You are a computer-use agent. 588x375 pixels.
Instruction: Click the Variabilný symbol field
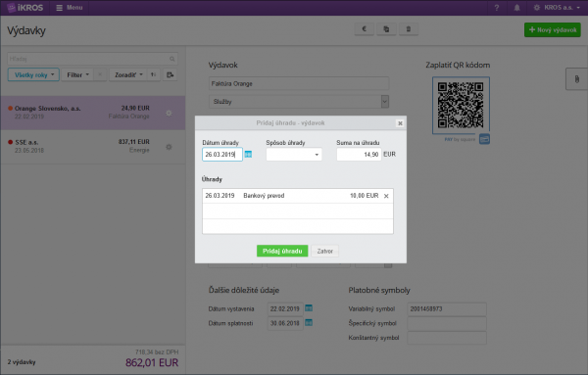point(447,309)
